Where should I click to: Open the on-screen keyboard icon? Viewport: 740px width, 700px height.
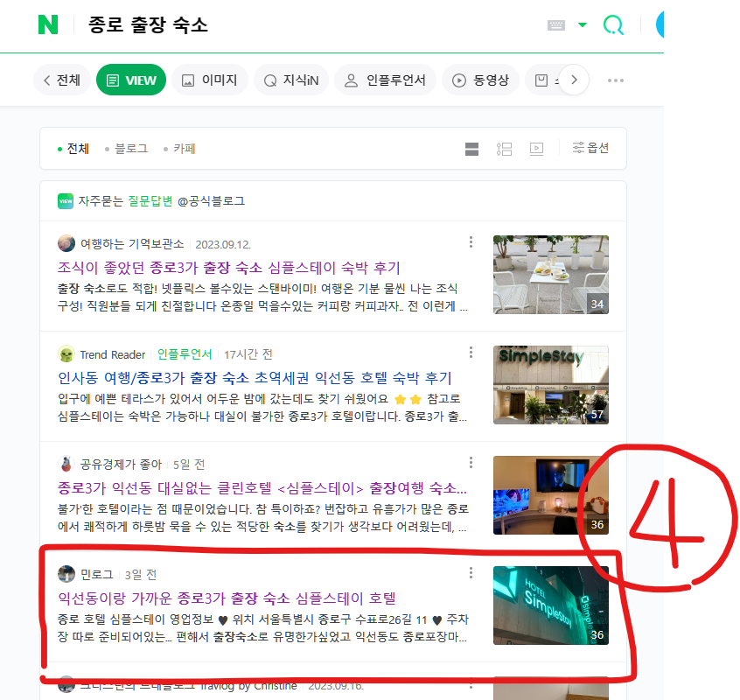[x=556, y=25]
